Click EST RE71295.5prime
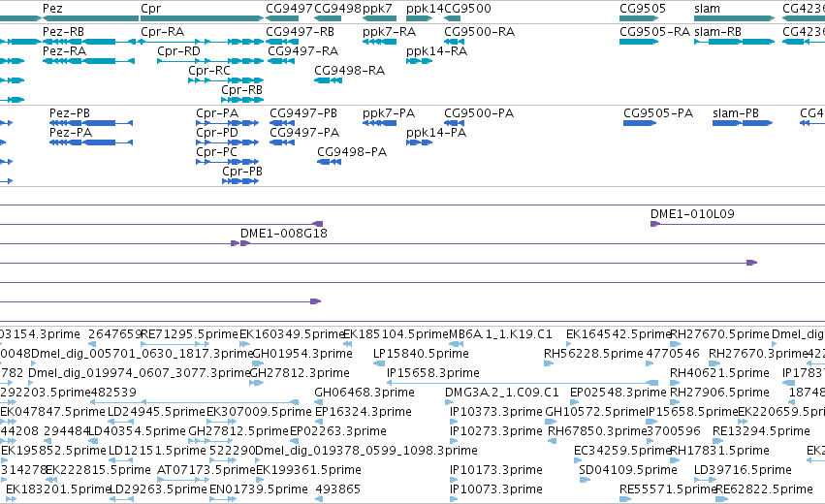The image size is (825, 504). coord(190,334)
